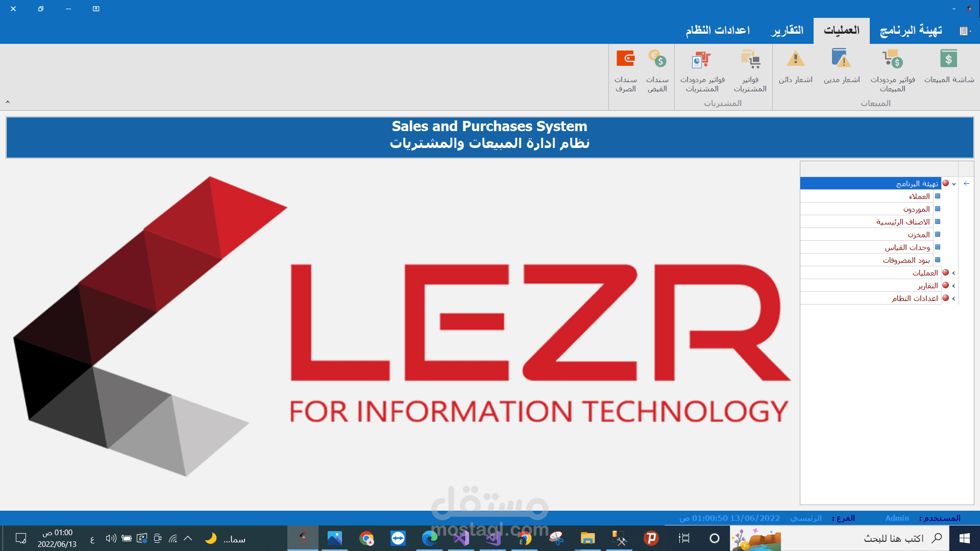Expand the التقارير tree node
This screenshot has width=980, height=551.
[953, 286]
